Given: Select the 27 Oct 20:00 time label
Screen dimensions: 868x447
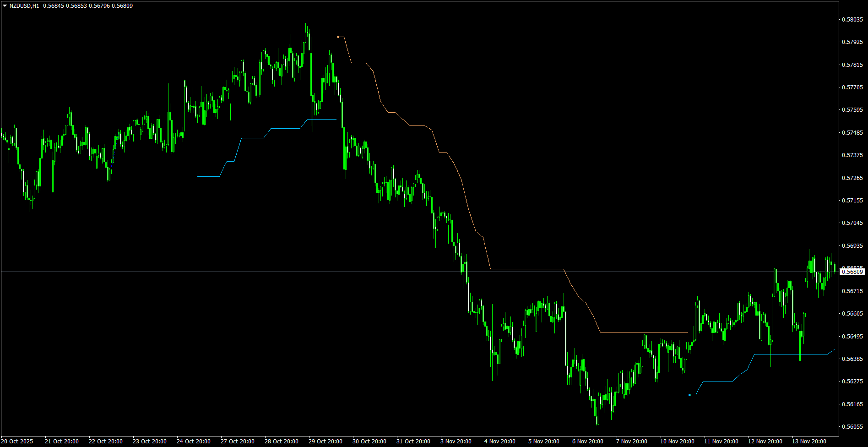Looking at the screenshot, I should tap(238, 442).
